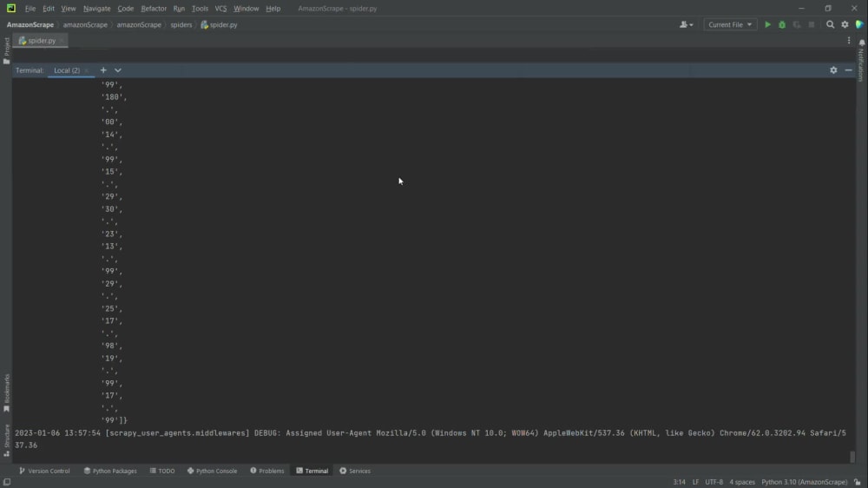Image resolution: width=868 pixels, height=488 pixels.
Task: Click the JetBrains Toolbox icon at top right
Action: tap(859, 24)
